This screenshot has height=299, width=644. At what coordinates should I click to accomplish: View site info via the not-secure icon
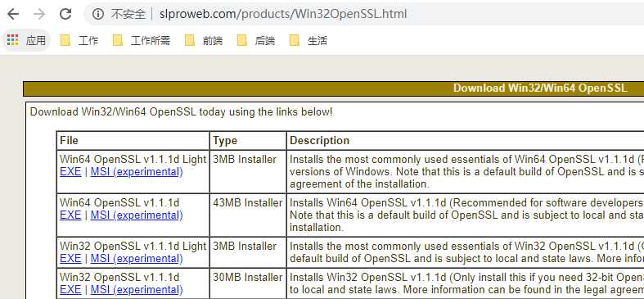pyautogui.click(x=97, y=15)
